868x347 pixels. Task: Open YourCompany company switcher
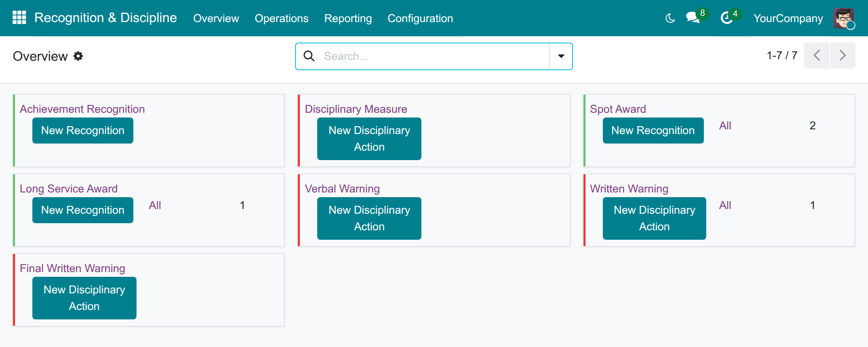[x=788, y=18]
